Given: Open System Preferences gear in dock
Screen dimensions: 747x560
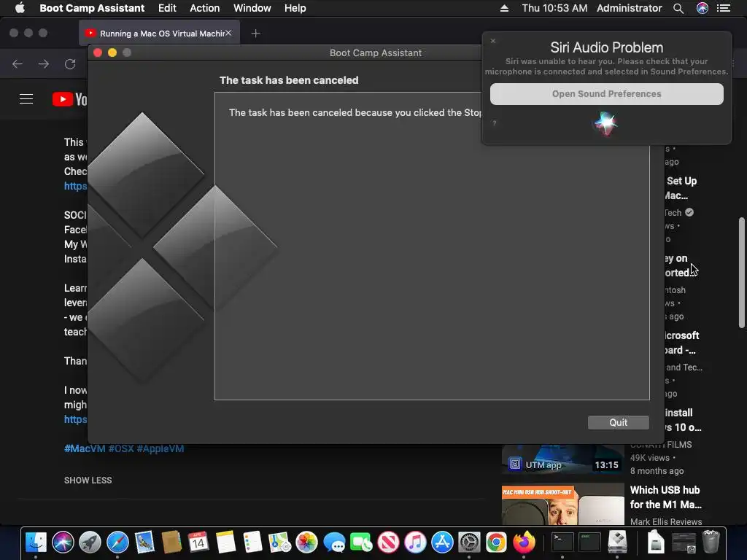Looking at the screenshot, I should (x=469, y=542).
